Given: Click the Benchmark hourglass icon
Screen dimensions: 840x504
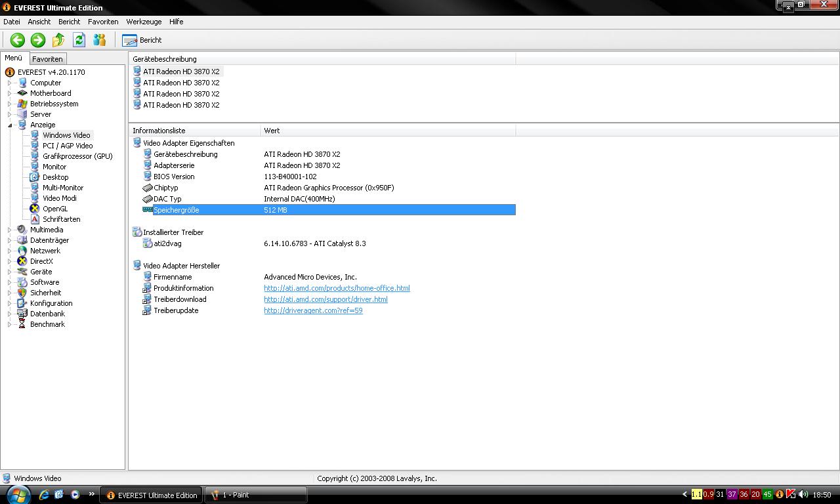Looking at the screenshot, I should (x=22, y=324).
